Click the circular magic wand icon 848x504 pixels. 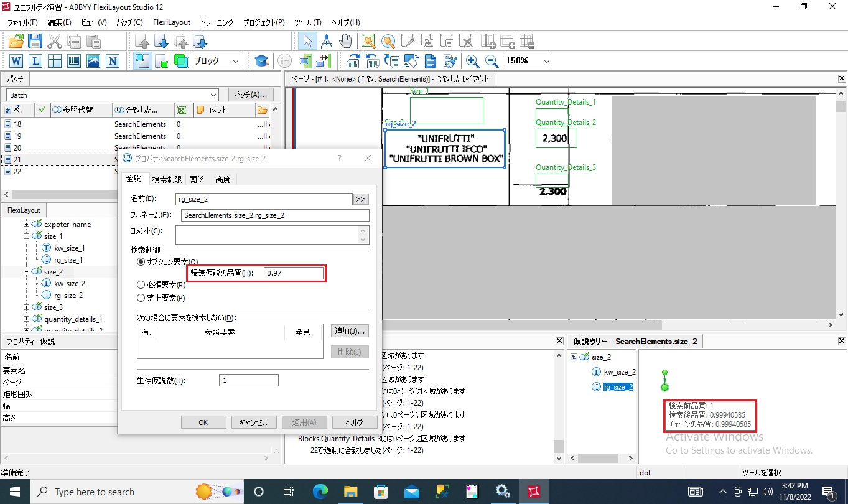(388, 42)
